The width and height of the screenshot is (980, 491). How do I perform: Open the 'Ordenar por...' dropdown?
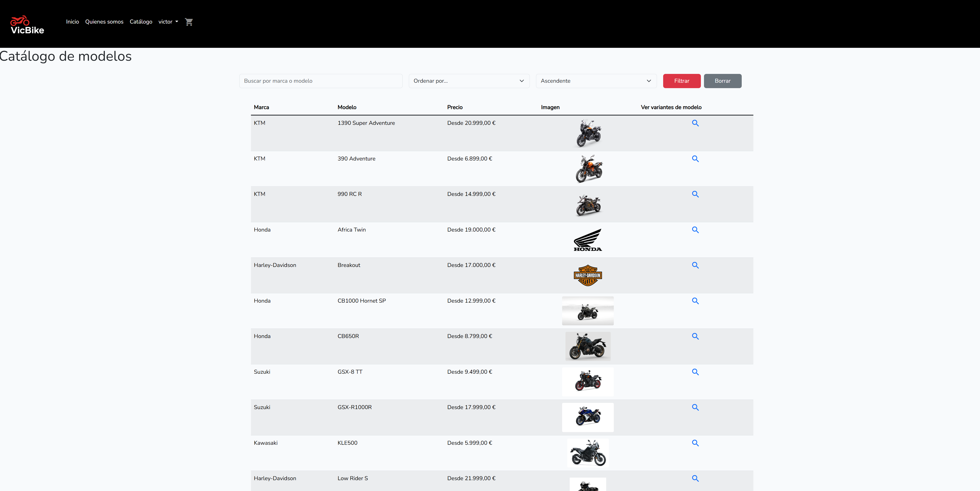469,81
